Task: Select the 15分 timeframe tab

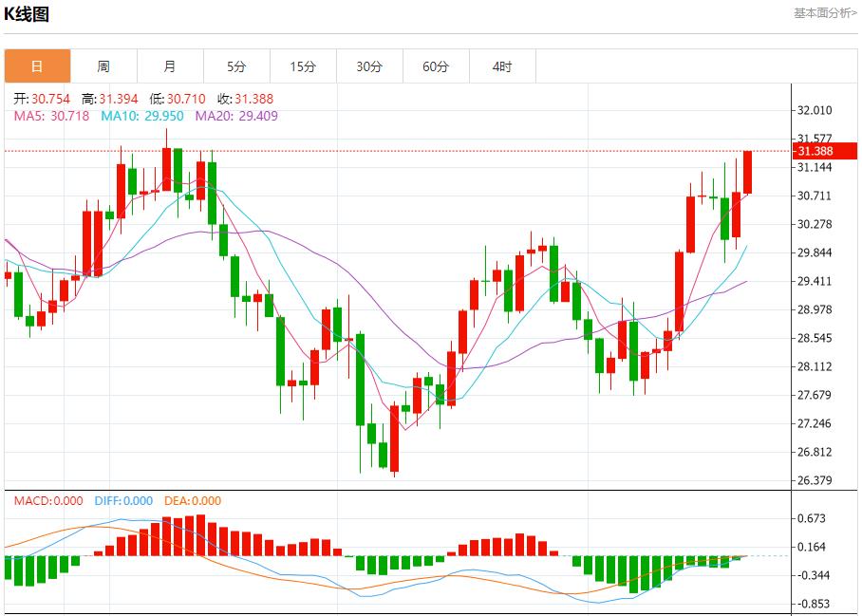Action: coord(303,66)
